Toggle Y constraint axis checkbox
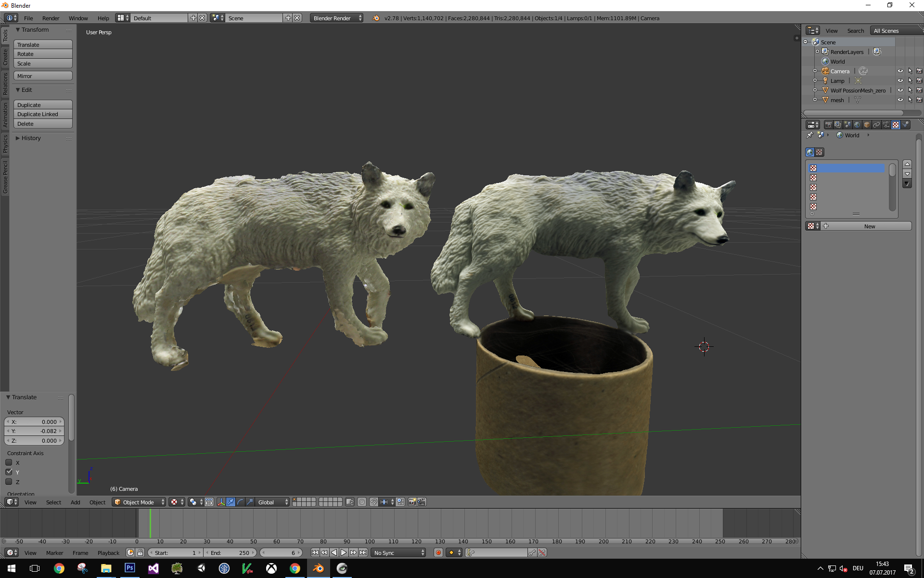Screen dimensions: 924x578 pos(9,472)
